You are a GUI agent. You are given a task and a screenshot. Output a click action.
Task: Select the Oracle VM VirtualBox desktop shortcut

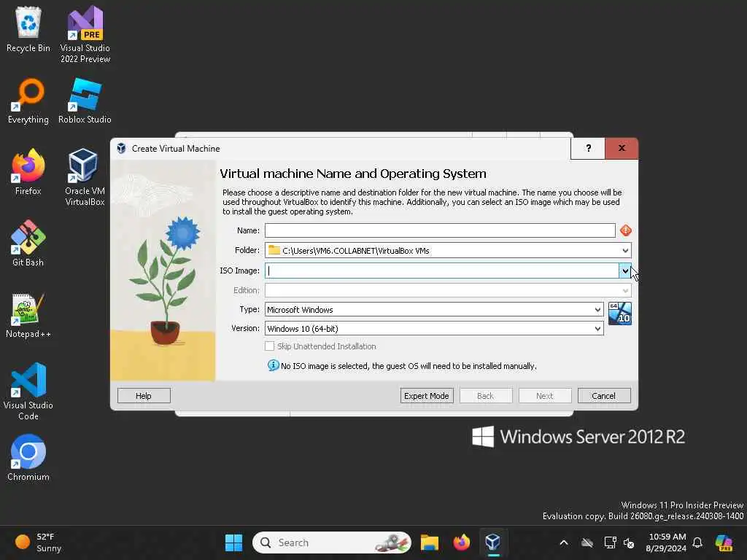85,177
